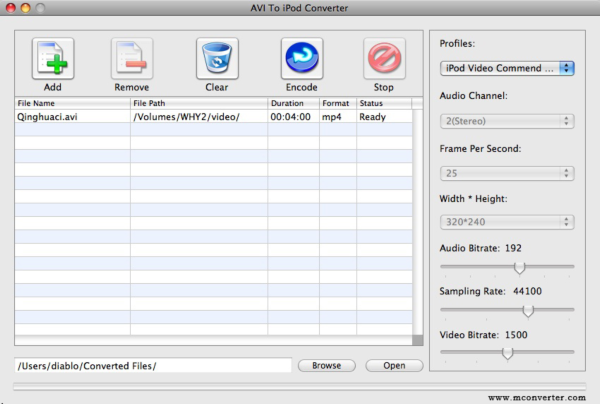600x404 pixels.
Task: Click the Ready status cell
Action: [x=384, y=117]
